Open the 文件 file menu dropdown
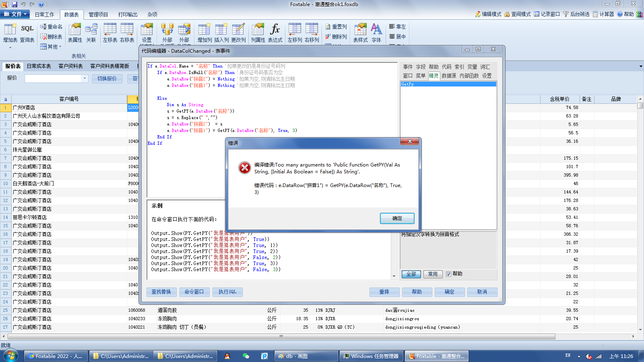 click(15, 14)
